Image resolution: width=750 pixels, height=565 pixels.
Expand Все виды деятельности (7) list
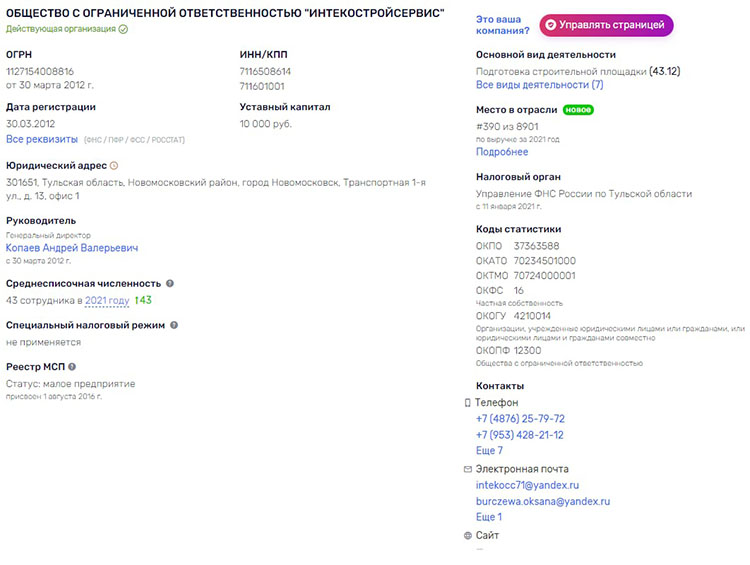coord(539,85)
